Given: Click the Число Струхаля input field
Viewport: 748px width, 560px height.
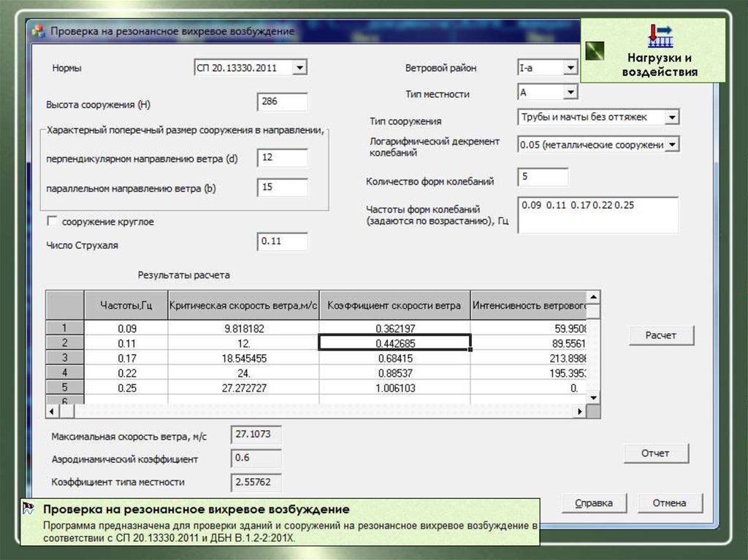Looking at the screenshot, I should 282,241.
